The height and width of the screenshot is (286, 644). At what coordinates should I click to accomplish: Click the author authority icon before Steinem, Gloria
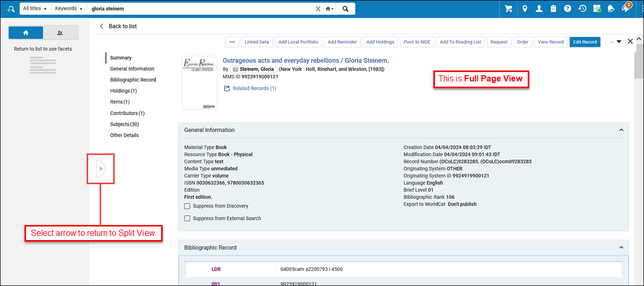tap(235, 69)
